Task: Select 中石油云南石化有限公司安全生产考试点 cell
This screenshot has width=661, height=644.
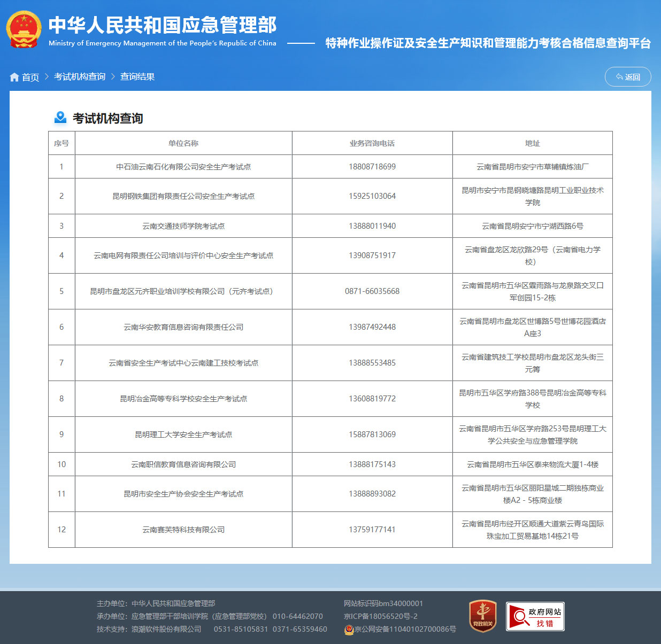Action: tap(183, 167)
